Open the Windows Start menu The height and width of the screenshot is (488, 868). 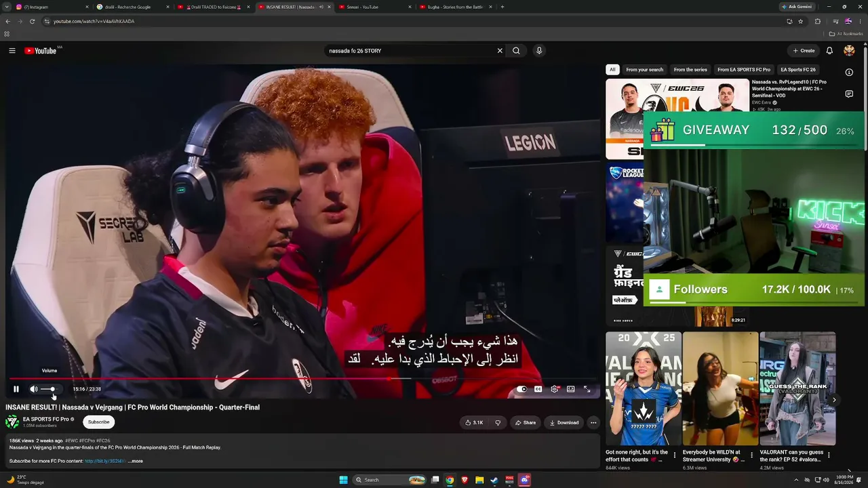(x=343, y=480)
